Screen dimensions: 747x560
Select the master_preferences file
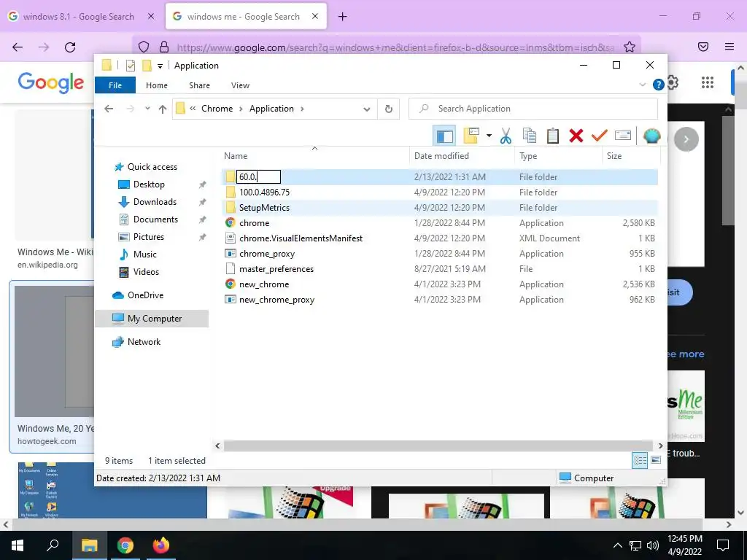[440, 269]
